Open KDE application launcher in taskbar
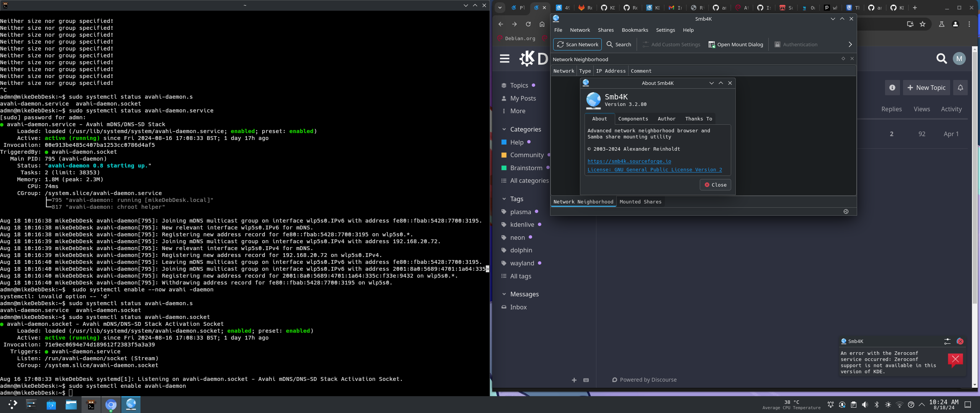This screenshot has height=413, width=980. (13, 405)
